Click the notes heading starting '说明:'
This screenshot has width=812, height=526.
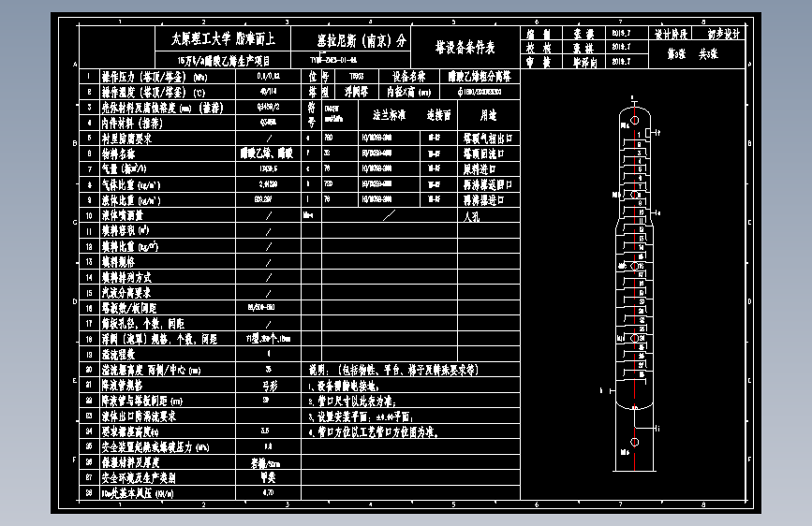(393, 370)
